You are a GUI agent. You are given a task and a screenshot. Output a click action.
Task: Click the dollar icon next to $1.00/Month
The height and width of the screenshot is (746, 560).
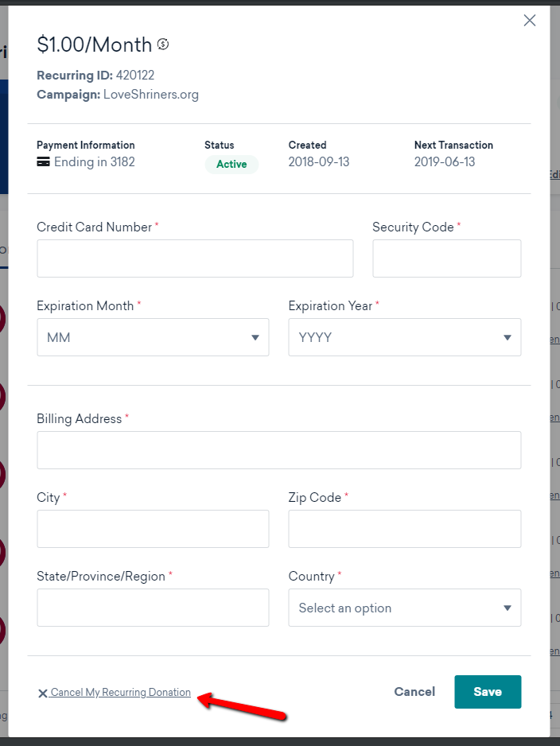(163, 45)
